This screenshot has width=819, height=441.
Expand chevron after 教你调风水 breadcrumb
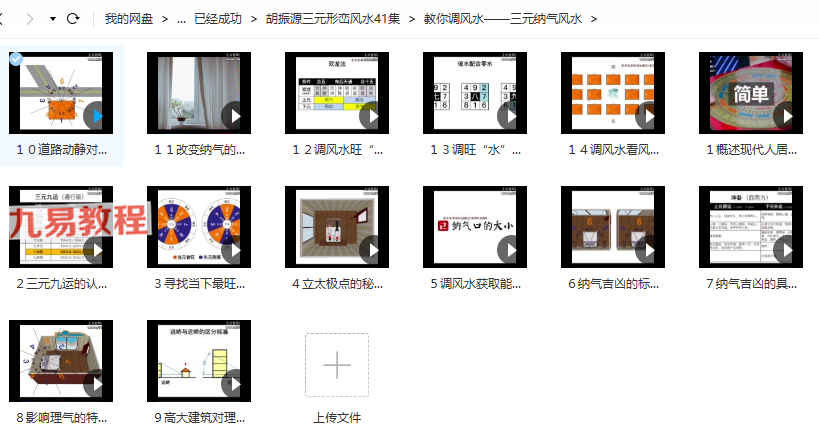(x=595, y=19)
